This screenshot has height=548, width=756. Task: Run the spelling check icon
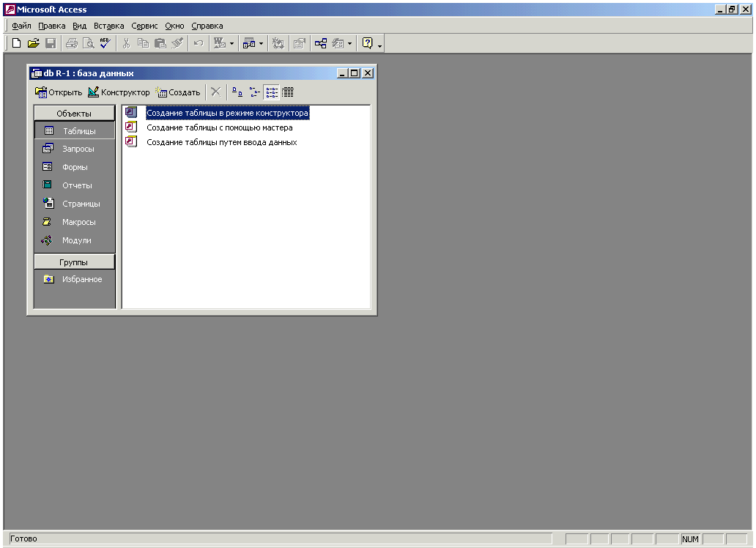105,43
